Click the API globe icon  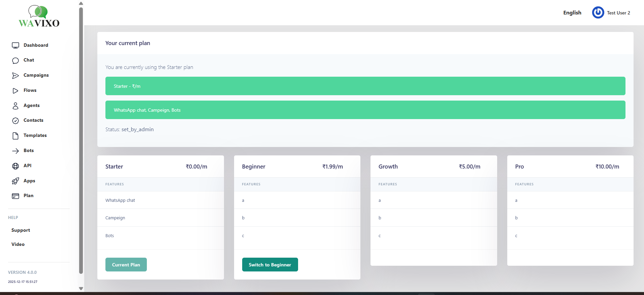(15, 166)
